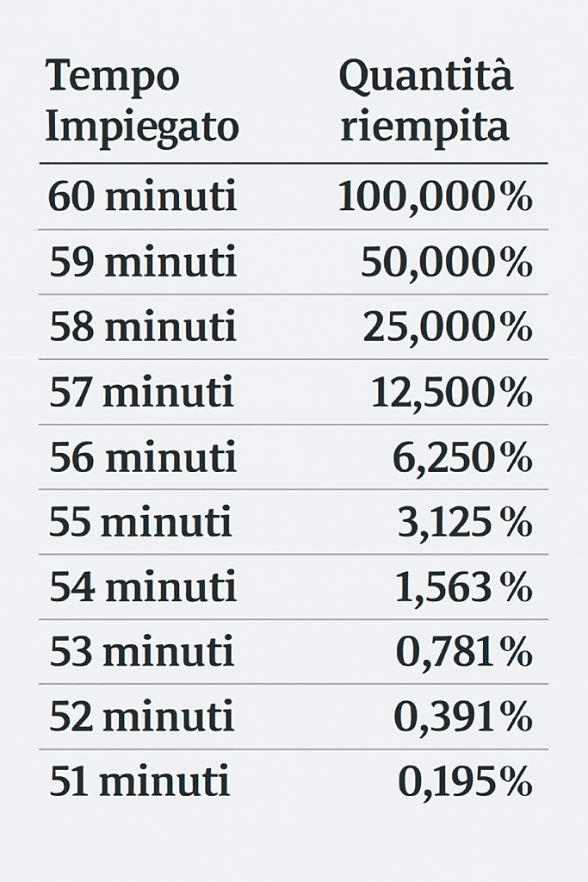The width and height of the screenshot is (588, 882).
Task: Select the '1,563 %' value
Action: 464,588
